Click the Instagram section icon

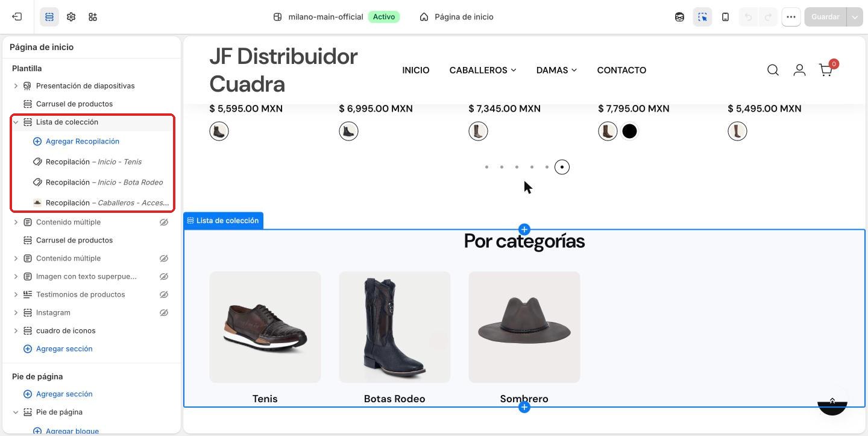(x=27, y=312)
